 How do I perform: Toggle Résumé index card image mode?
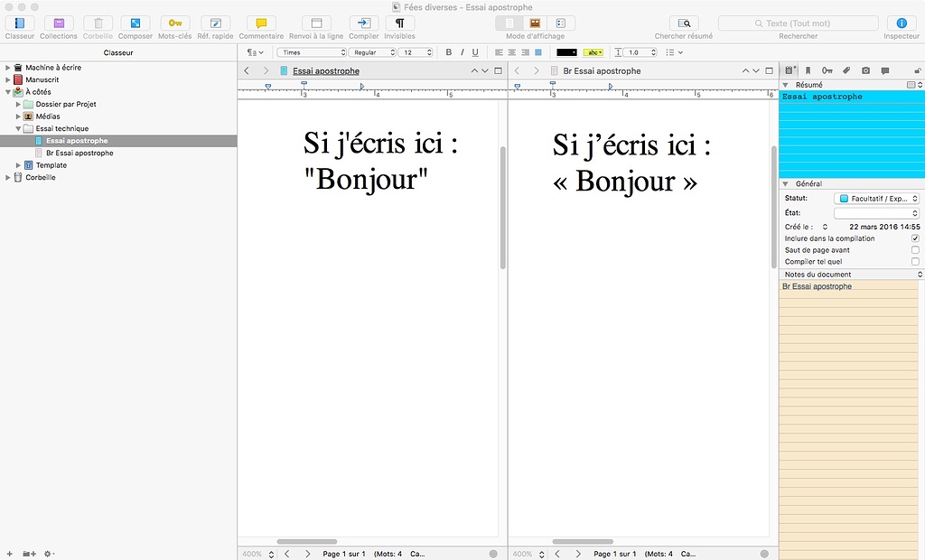pos(914,85)
